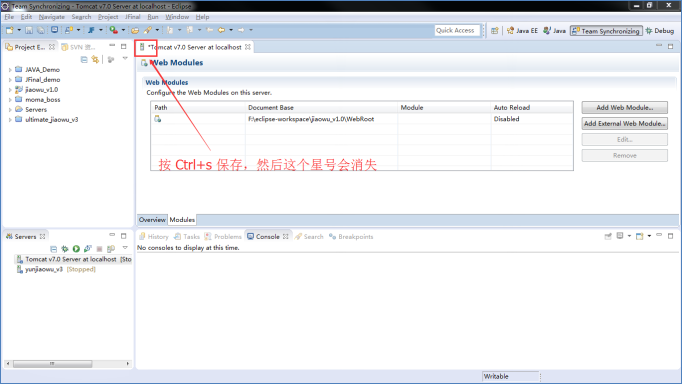Select Tomcat v7.0 Server in Servers view

[x=74, y=259]
